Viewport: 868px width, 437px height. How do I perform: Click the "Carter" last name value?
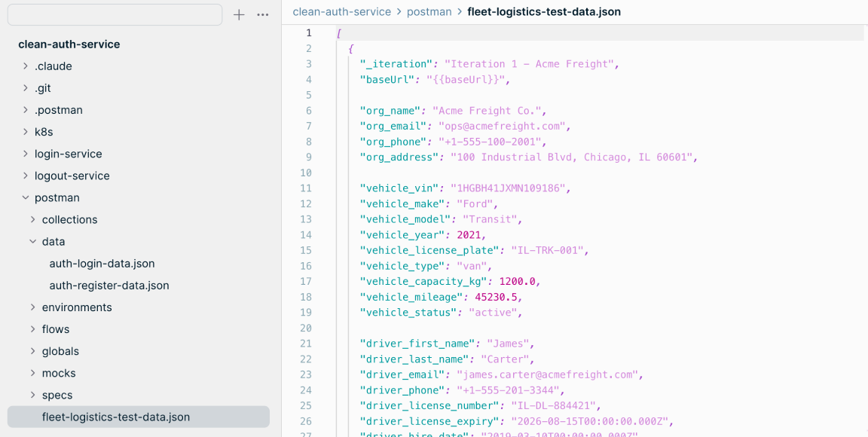[505, 359]
